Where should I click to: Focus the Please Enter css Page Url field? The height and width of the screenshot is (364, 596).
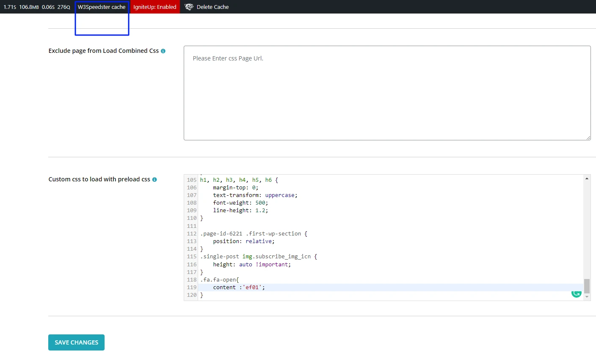[x=387, y=93]
